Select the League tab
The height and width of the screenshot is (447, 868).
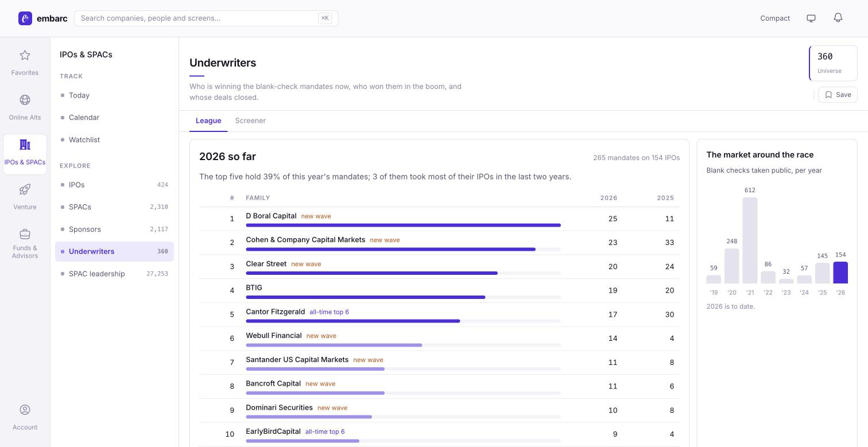tap(208, 121)
